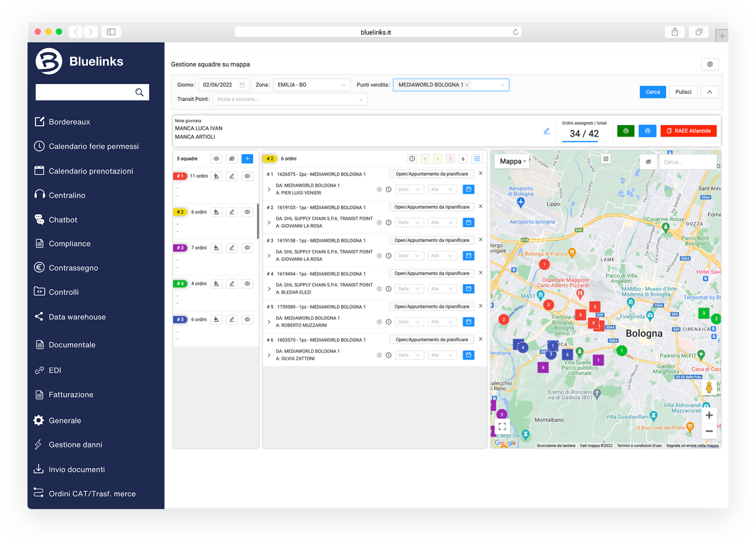
Task: Edit the Note giornata with pencil icon
Action: pos(546,131)
